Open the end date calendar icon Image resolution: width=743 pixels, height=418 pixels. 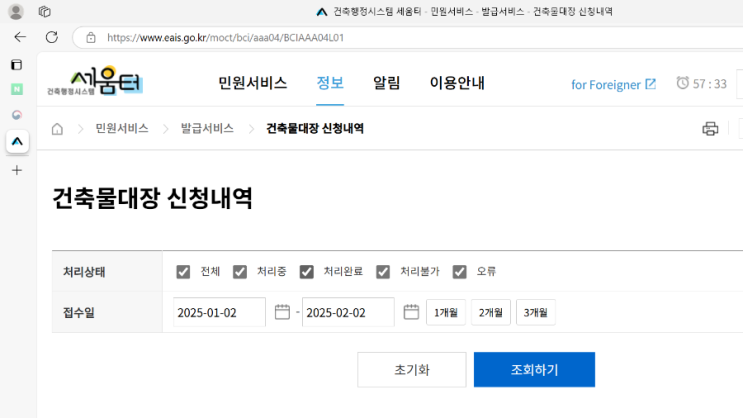click(x=411, y=312)
